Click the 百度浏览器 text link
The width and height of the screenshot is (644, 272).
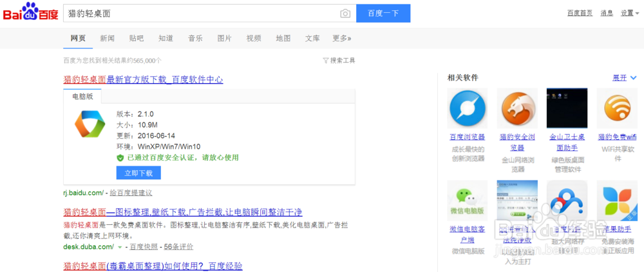coord(467,137)
